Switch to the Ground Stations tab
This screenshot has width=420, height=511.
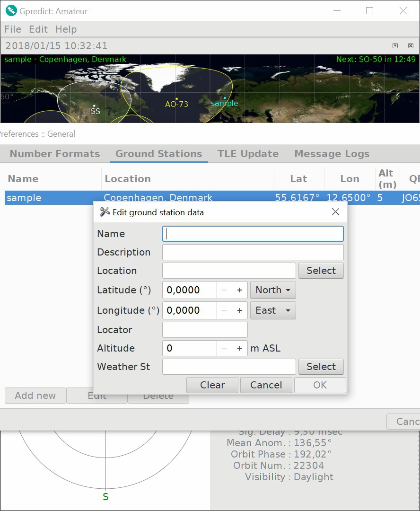coord(158,154)
